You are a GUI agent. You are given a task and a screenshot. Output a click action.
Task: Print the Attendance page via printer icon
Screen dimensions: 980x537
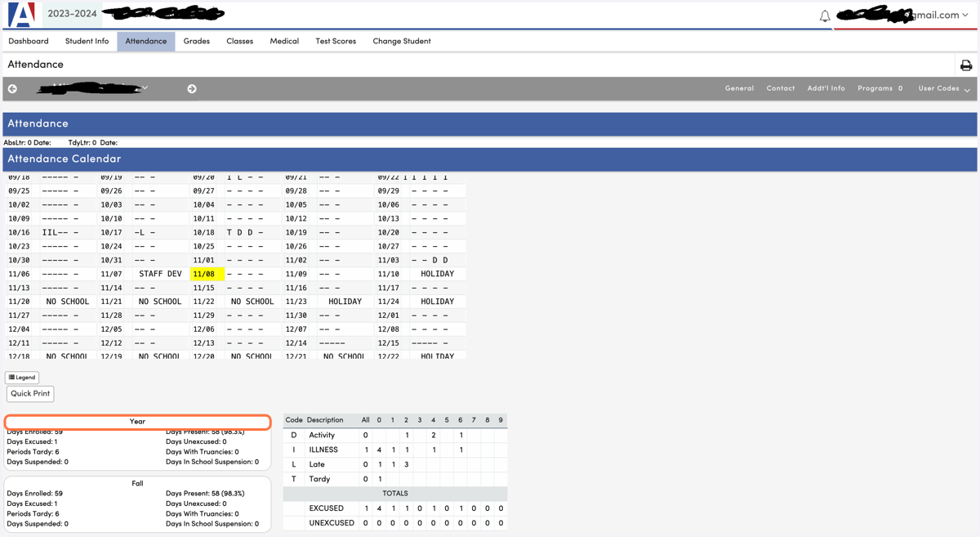click(966, 65)
